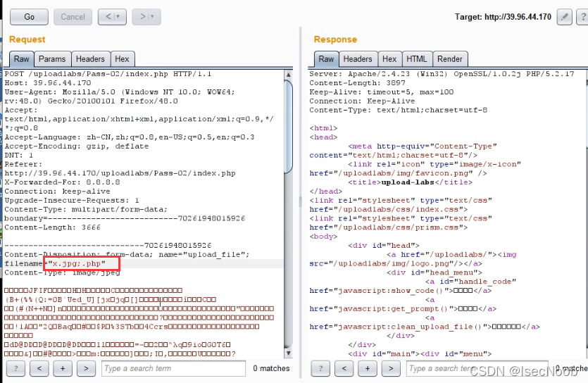Image resolution: width=588 pixels, height=383 pixels.
Task: Focus the response search term field
Action: point(477,368)
